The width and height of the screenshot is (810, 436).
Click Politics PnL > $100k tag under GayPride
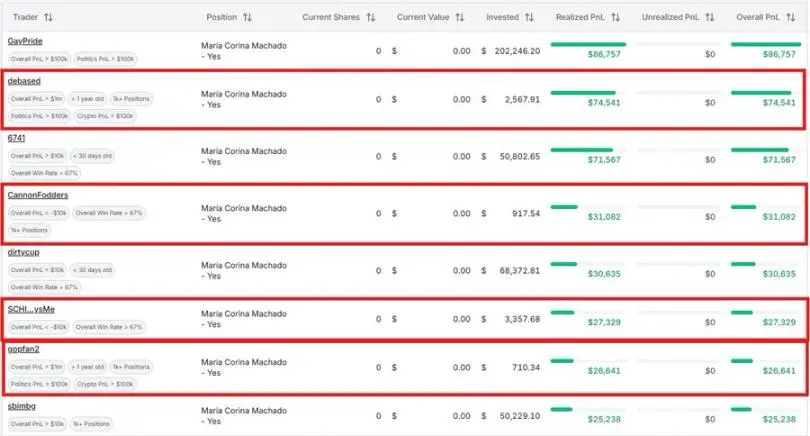click(107, 59)
